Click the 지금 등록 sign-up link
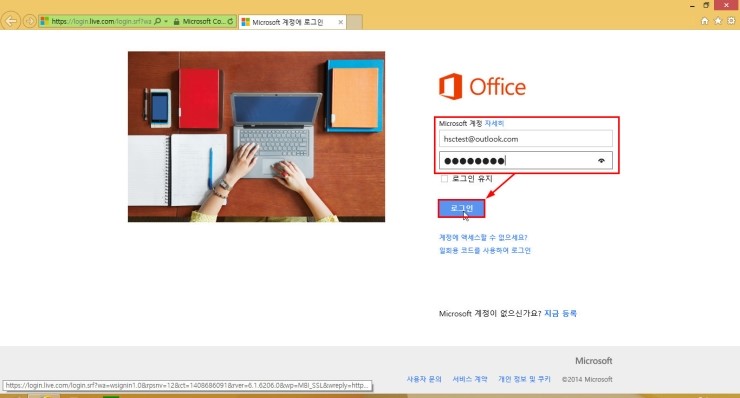740x398 pixels. (x=560, y=313)
